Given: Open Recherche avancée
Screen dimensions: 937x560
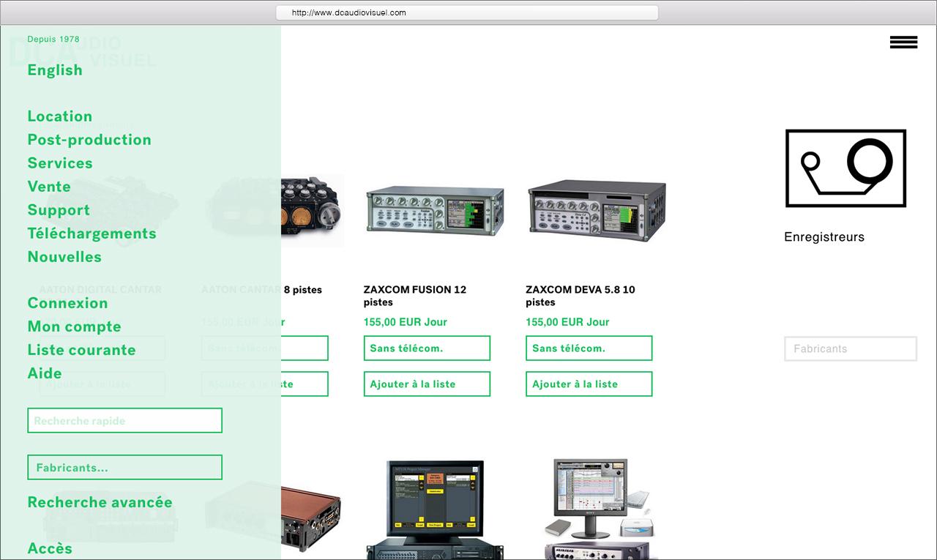Looking at the screenshot, I should click(x=100, y=502).
